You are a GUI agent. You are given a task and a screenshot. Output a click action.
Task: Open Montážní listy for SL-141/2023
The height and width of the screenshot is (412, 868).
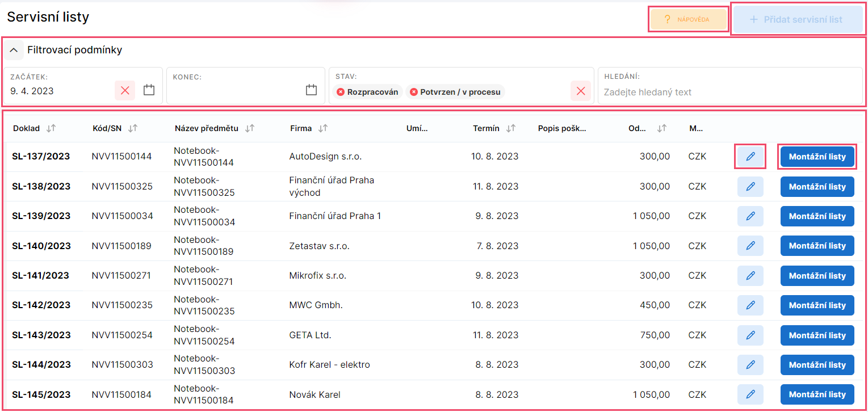817,276
